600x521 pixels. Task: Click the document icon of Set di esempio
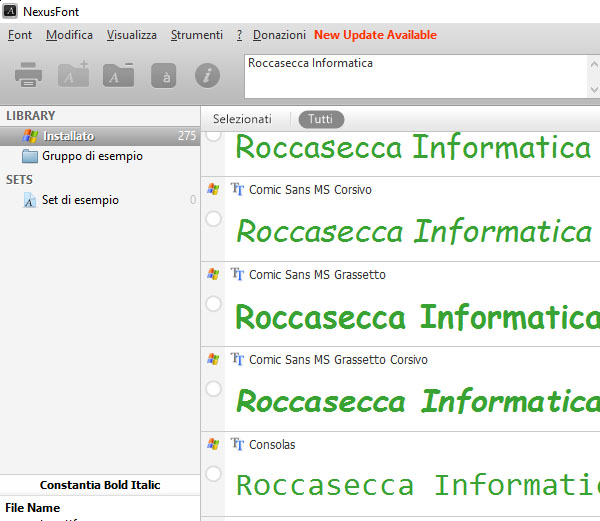point(29,200)
